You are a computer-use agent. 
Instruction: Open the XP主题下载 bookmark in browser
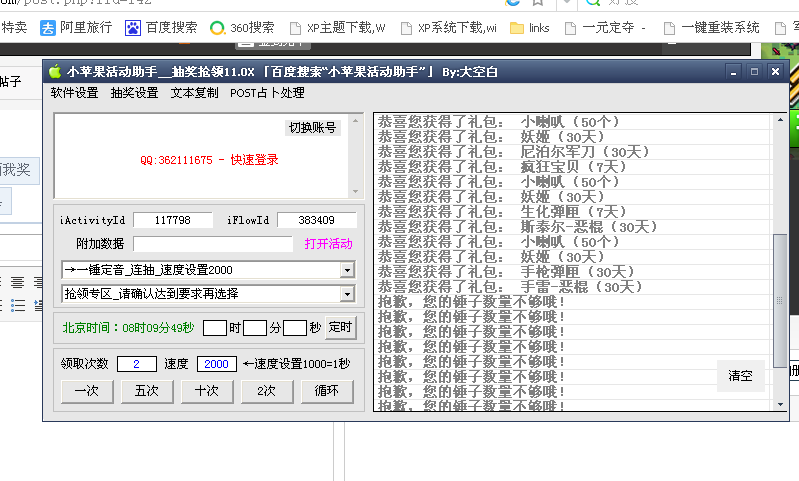pos(338,28)
